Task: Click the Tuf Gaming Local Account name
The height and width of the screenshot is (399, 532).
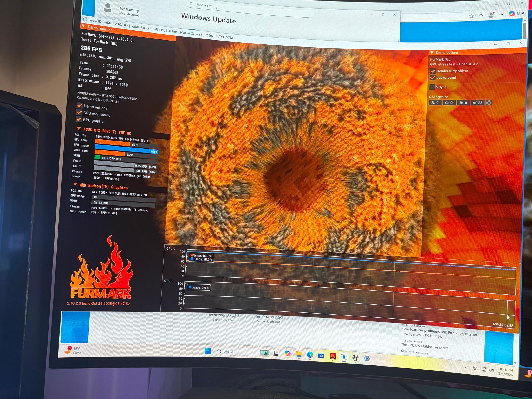Action: [x=129, y=12]
